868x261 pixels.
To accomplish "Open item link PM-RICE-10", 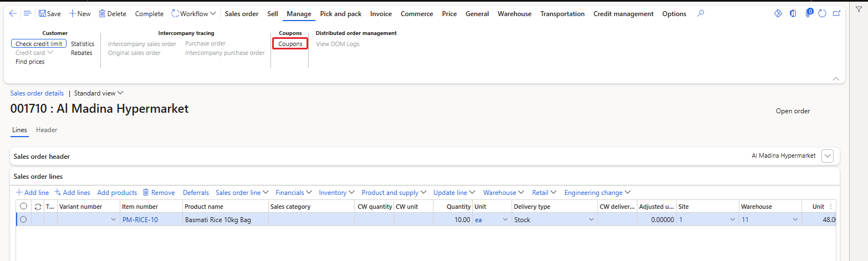I will 140,220.
